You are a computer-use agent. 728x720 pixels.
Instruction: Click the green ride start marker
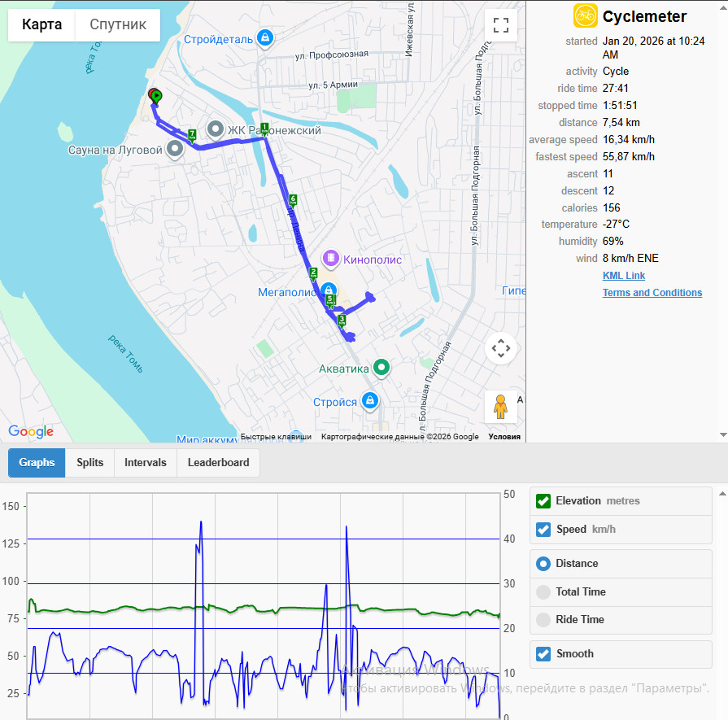click(x=157, y=96)
